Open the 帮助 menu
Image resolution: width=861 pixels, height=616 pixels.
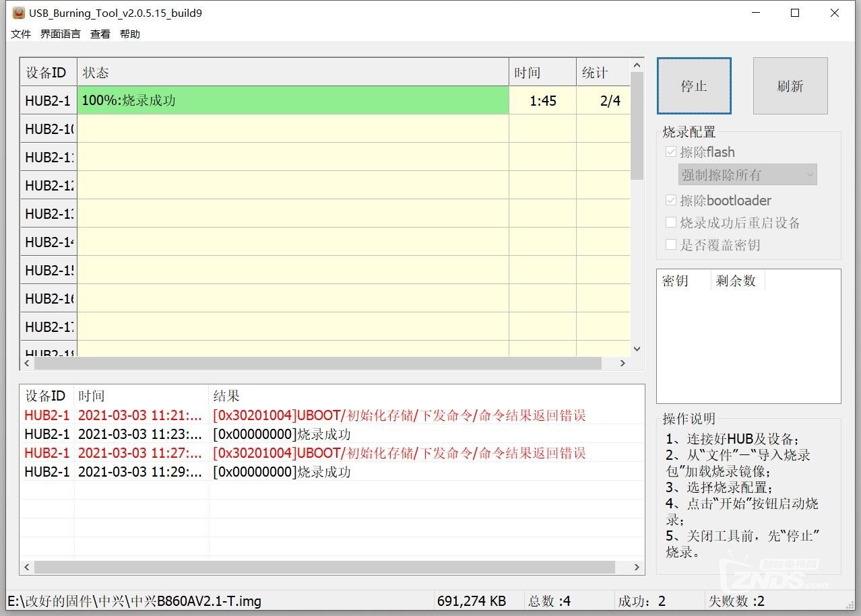click(130, 34)
